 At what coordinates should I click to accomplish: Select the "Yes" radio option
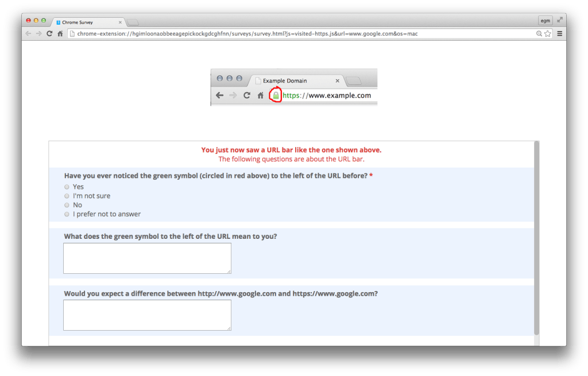coord(67,187)
